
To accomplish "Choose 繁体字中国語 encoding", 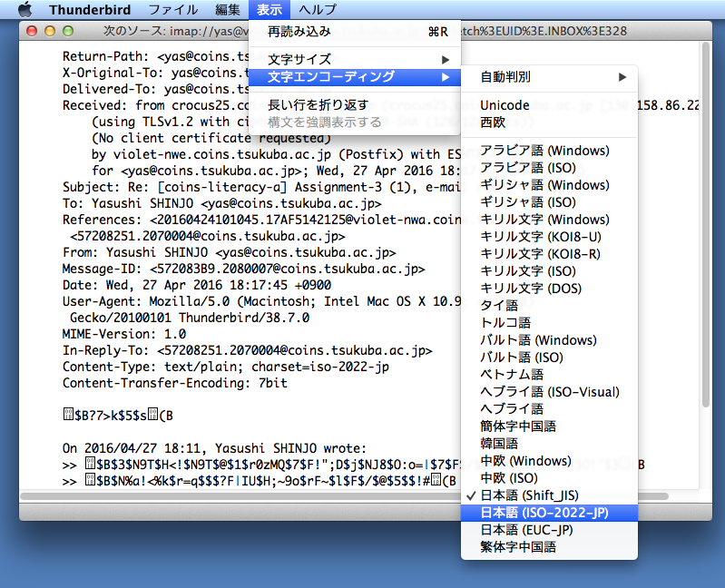I will point(549,547).
